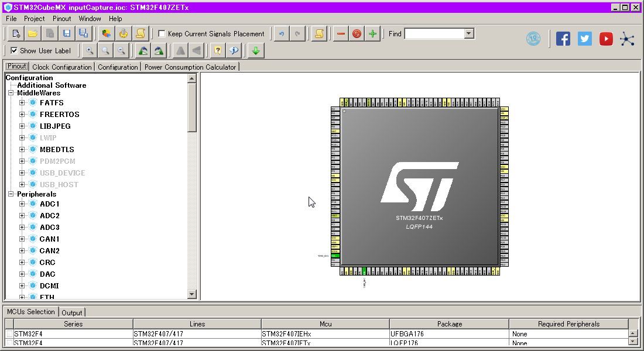The width and height of the screenshot is (644, 351).
Task: Switch to the Output tab
Action: tap(72, 313)
